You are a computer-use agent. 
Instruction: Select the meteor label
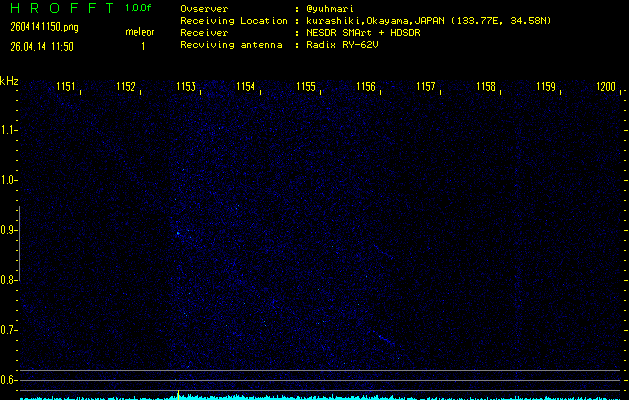point(139,32)
